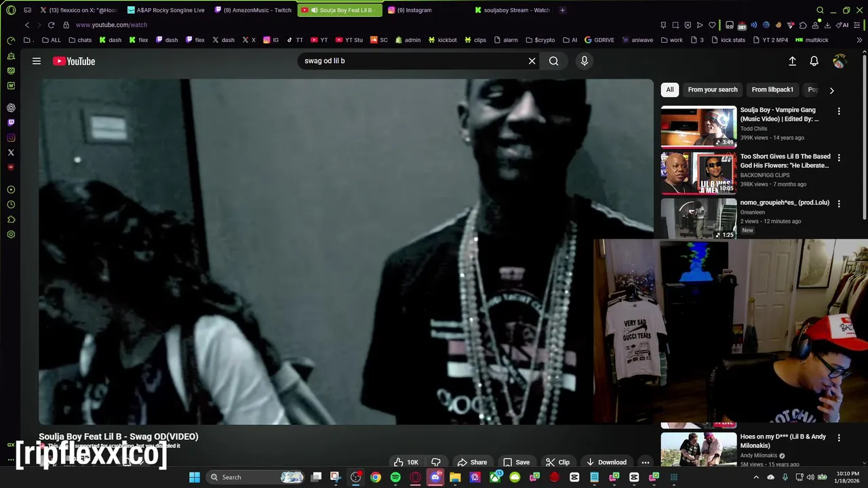The height and width of the screenshot is (488, 868).
Task: Toggle the dislike thumbs down button
Action: pos(436,462)
